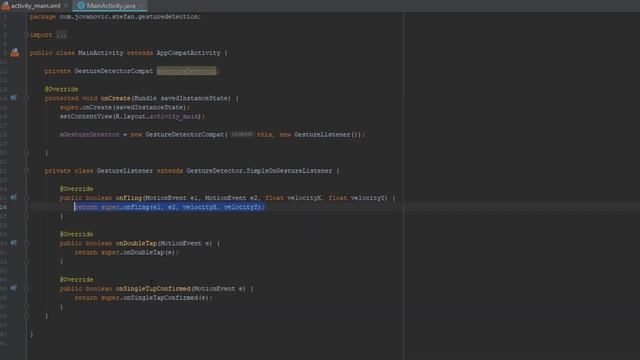Expand the collapsed import statements ellipsis
This screenshot has height=360, width=640.
click(61, 35)
